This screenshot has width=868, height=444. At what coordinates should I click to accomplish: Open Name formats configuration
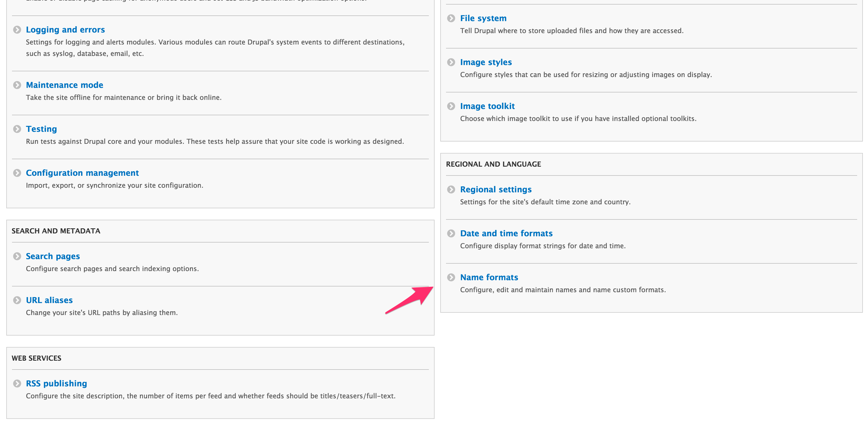489,278
